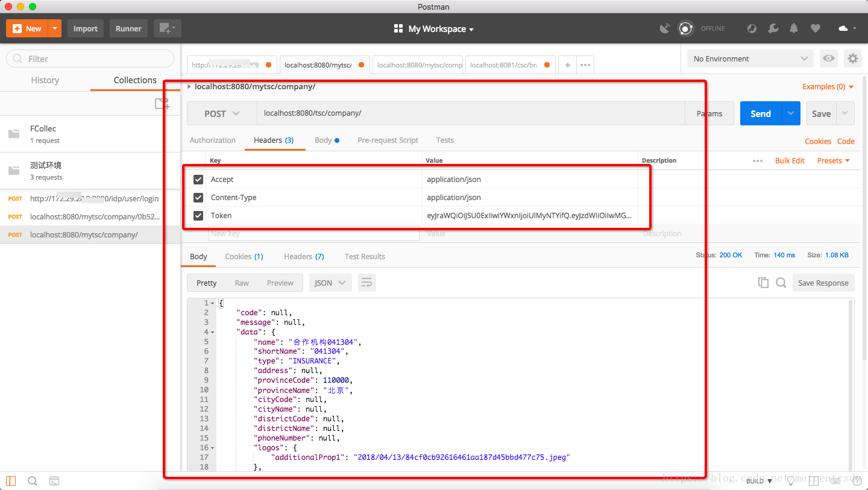Open the request Body tab

[327, 140]
